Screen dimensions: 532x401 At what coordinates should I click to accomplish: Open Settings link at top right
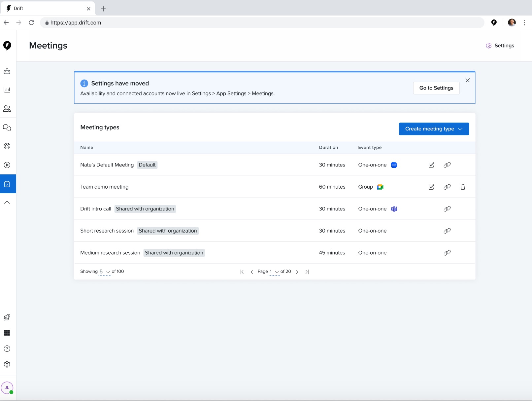click(x=500, y=46)
